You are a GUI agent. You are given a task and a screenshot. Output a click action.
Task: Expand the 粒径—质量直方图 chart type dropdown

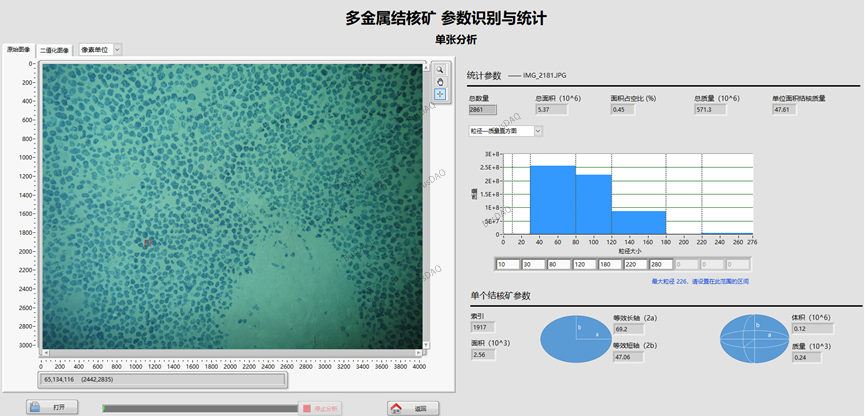tap(505, 130)
